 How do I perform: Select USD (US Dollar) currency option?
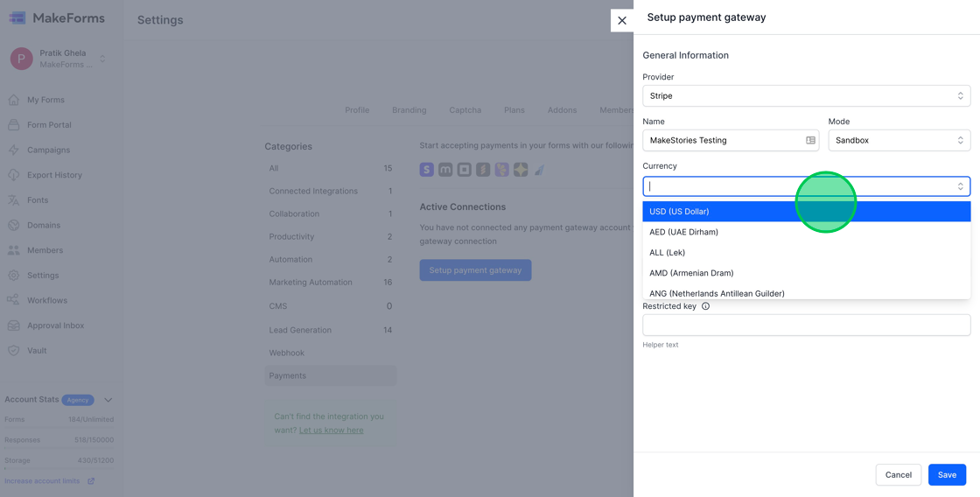click(679, 212)
